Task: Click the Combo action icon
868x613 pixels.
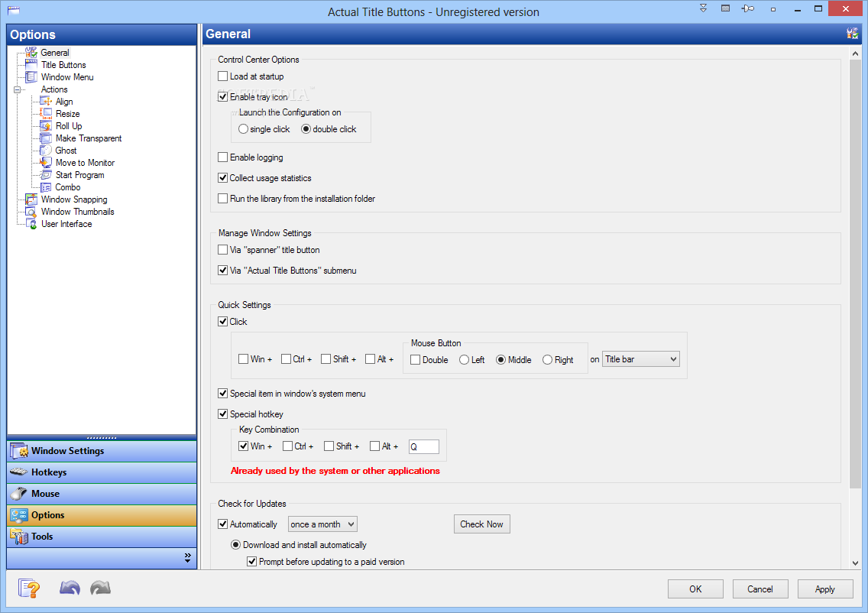Action: (46, 187)
